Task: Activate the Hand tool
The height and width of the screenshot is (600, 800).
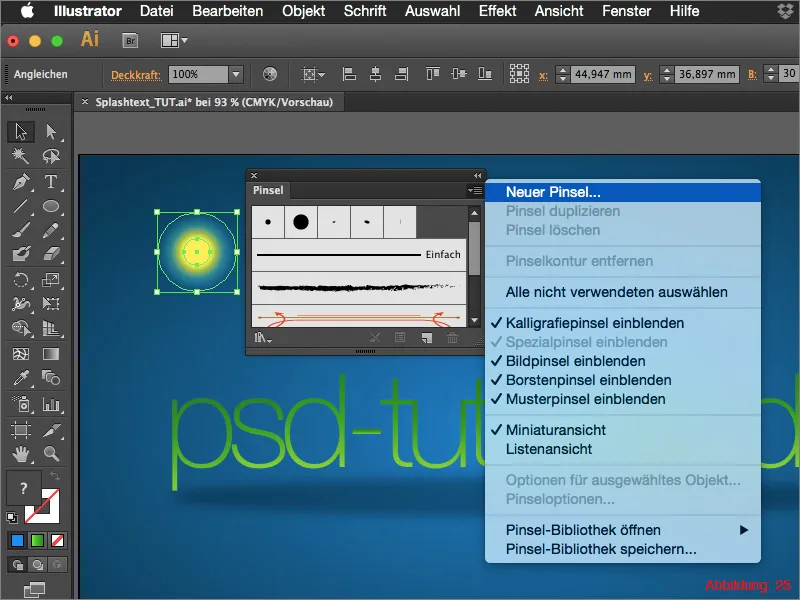Action: [21, 454]
